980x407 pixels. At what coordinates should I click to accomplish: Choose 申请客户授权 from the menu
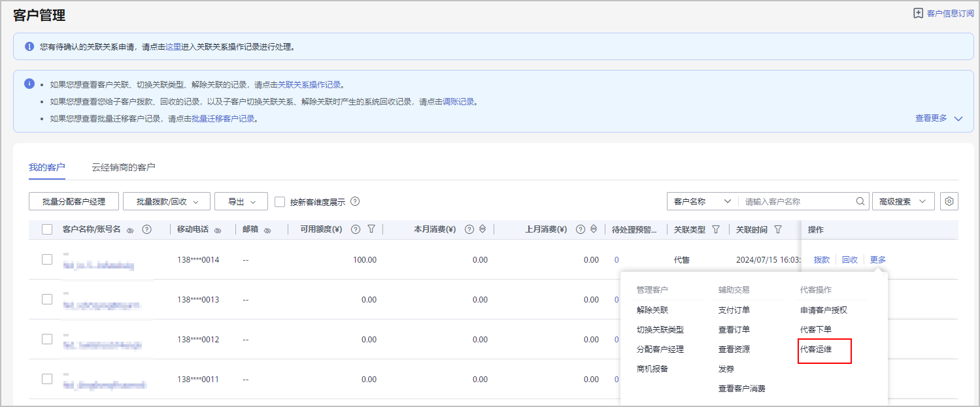tap(824, 310)
